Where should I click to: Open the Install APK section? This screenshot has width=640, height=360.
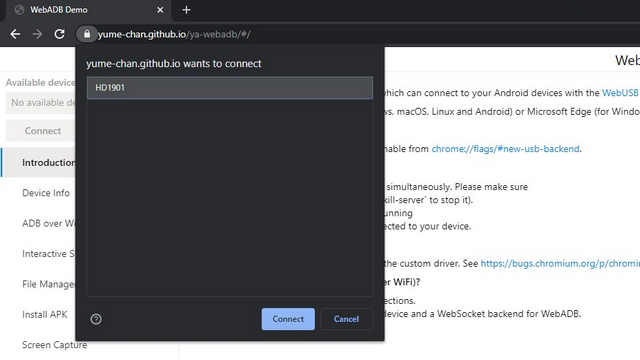pos(44,314)
